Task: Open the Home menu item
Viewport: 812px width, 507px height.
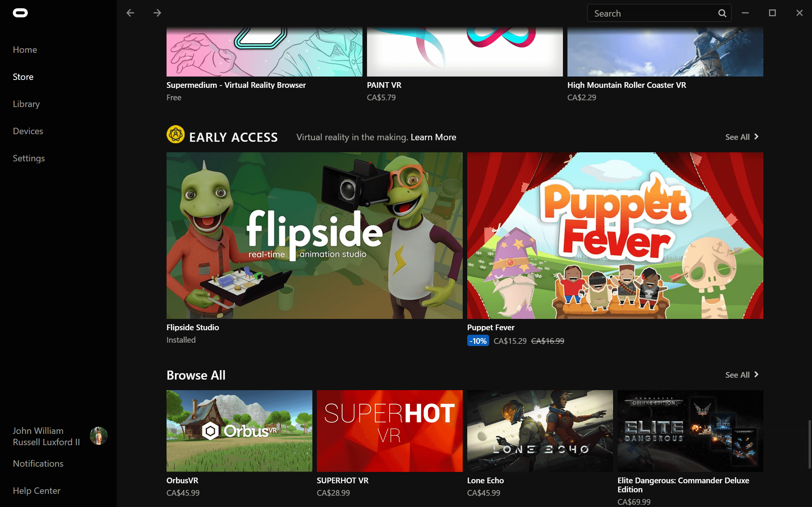Action: coord(25,50)
